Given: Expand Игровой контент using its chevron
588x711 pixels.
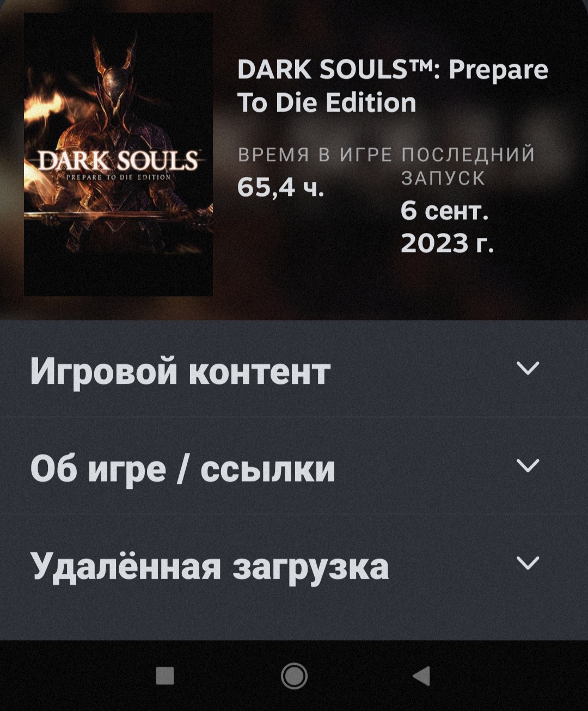Looking at the screenshot, I should click(x=528, y=369).
